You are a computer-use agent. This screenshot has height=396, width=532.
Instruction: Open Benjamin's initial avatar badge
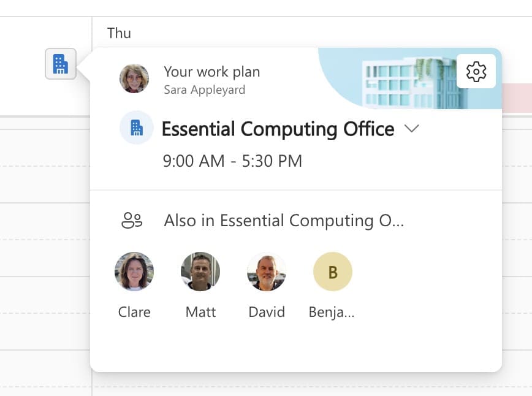click(333, 271)
